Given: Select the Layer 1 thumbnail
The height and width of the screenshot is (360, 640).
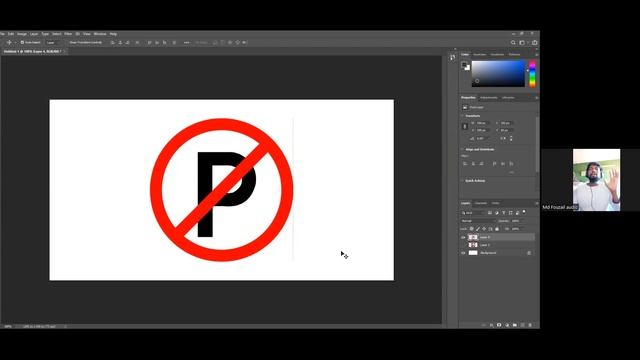Looking at the screenshot, I should [x=473, y=245].
